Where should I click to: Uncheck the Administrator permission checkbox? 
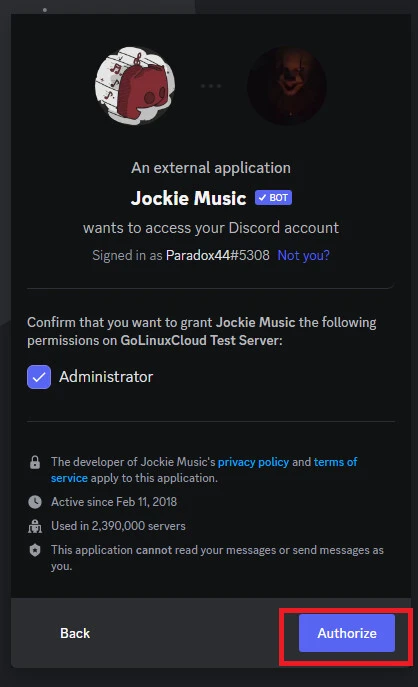pos(39,377)
